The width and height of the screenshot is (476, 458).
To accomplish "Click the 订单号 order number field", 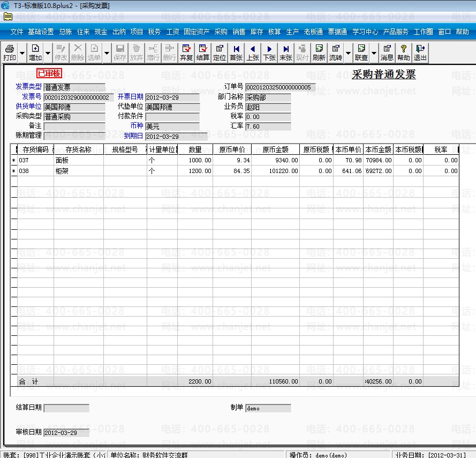I will pyautogui.click(x=281, y=87).
